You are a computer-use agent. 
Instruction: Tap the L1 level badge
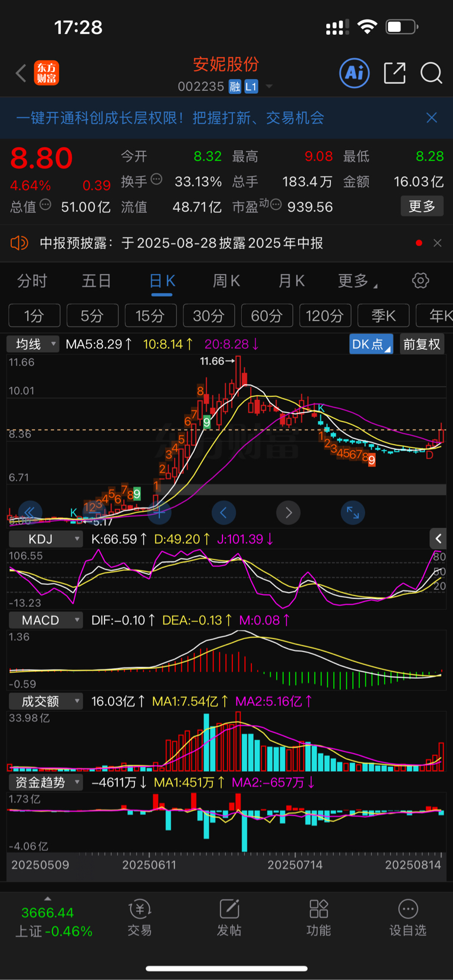pyautogui.click(x=251, y=87)
